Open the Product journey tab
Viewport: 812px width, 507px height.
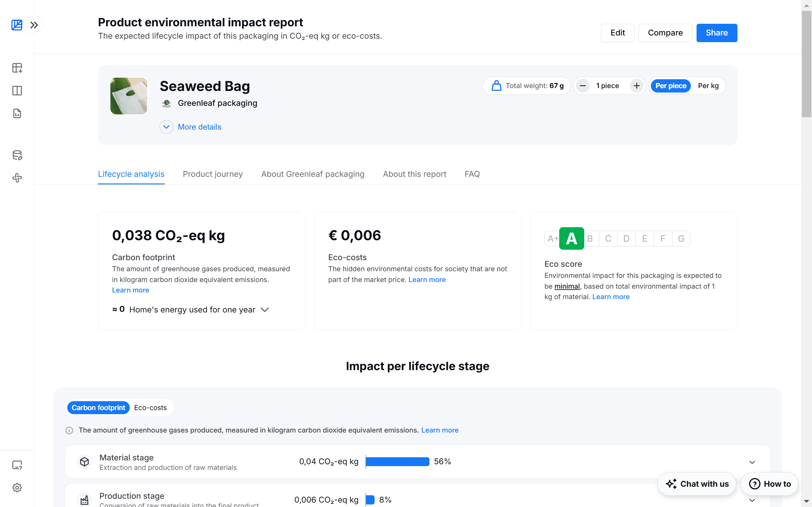coord(213,174)
